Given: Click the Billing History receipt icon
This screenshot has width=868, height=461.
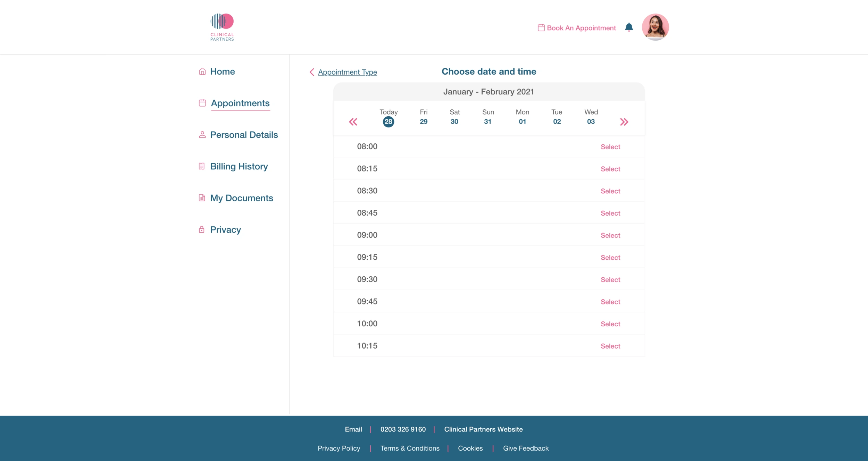Looking at the screenshot, I should [x=202, y=166].
